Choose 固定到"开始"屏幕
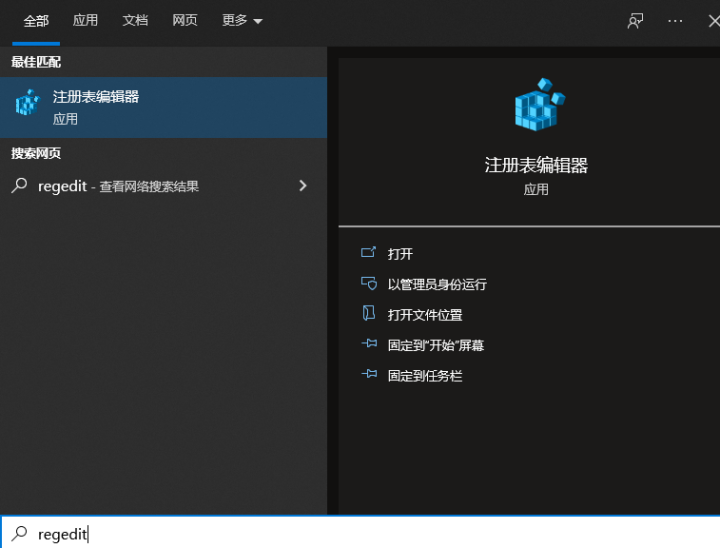 [436, 345]
